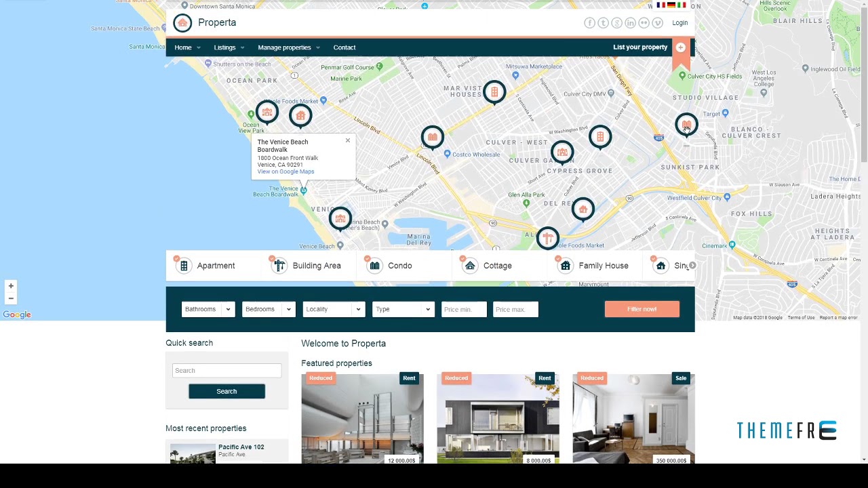The height and width of the screenshot is (488, 868).
Task: Select the marker above Cypress Grove label
Action: click(562, 152)
